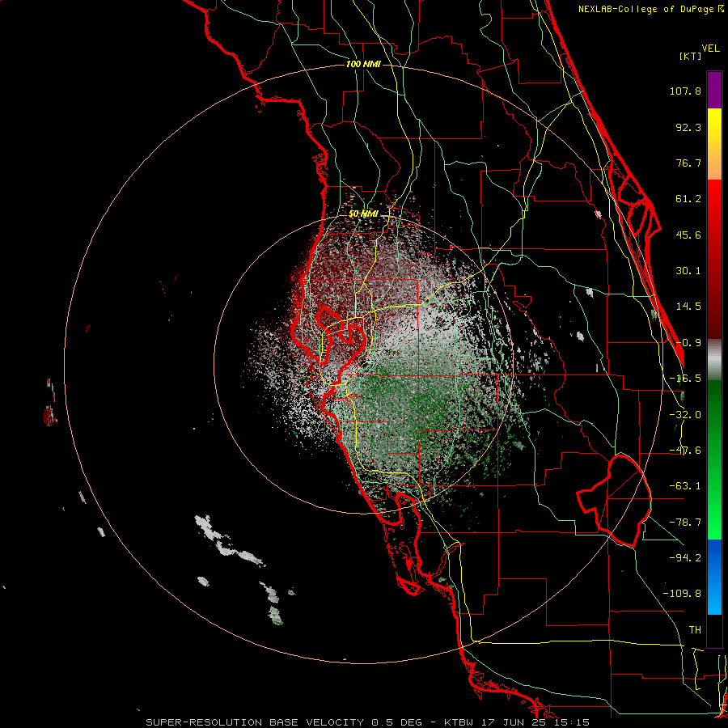This screenshot has width=728, height=728.
Task: Pick the green segment of the color bar
Action: coord(714,459)
